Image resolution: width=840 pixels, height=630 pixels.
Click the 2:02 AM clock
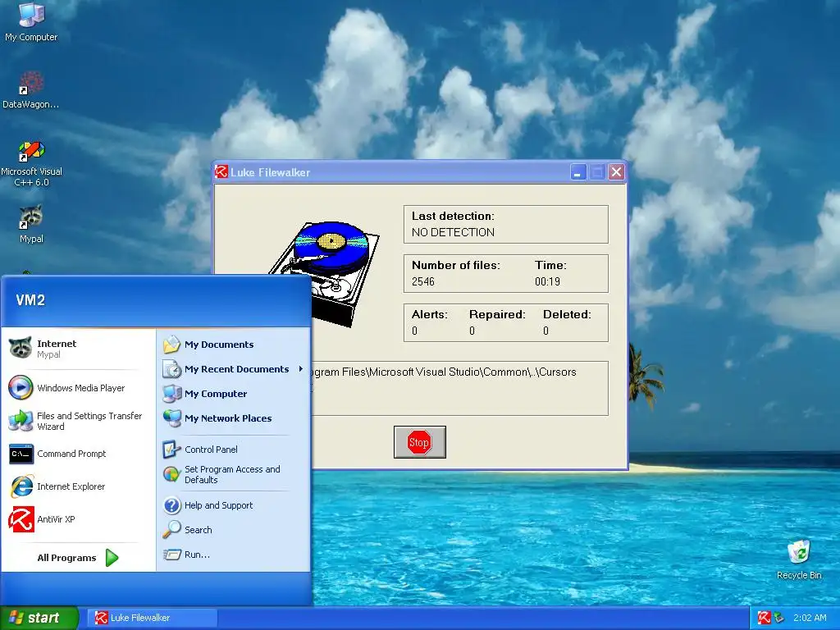point(810,618)
